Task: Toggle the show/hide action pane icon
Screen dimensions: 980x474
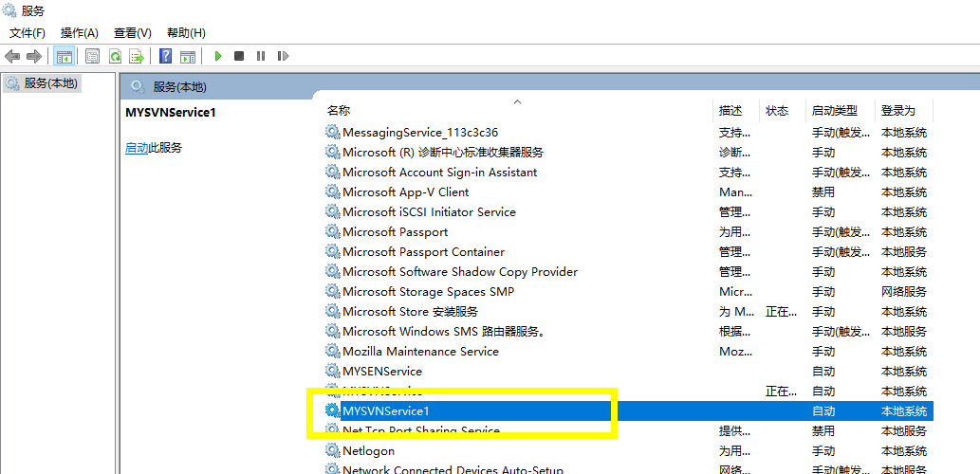Action: tap(188, 56)
